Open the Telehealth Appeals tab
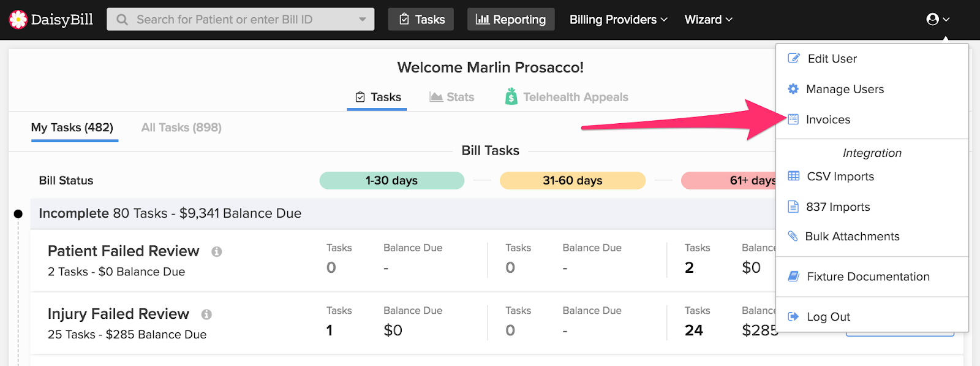This screenshot has width=980, height=366. tap(567, 97)
